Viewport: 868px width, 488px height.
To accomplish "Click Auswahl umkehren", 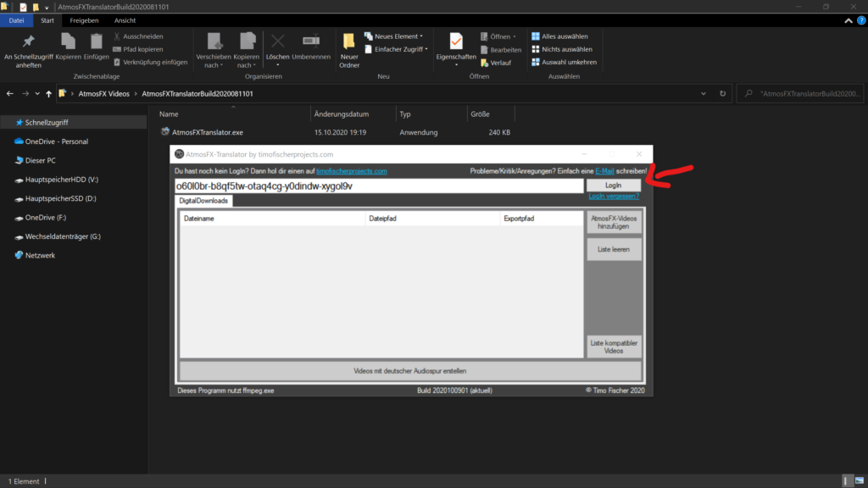I will point(564,62).
